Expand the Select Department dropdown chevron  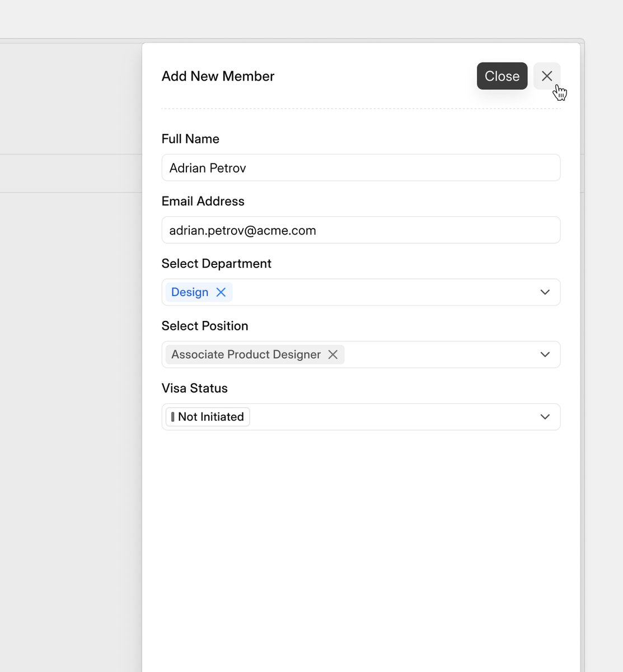pos(545,292)
